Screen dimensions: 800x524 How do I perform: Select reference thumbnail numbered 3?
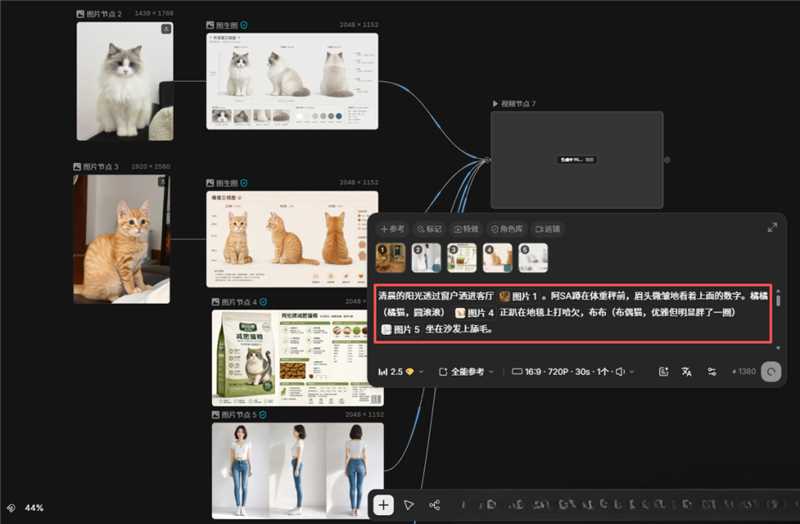(x=462, y=258)
